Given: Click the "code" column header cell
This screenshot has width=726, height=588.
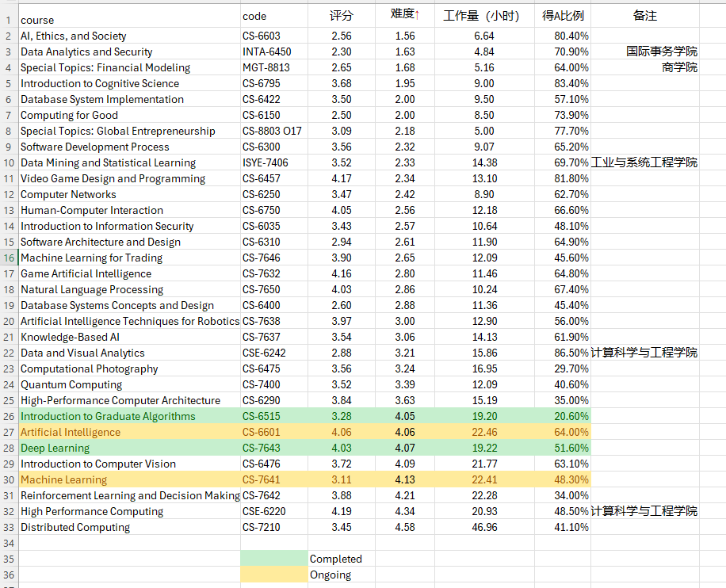Looking at the screenshot, I should click(x=254, y=16).
